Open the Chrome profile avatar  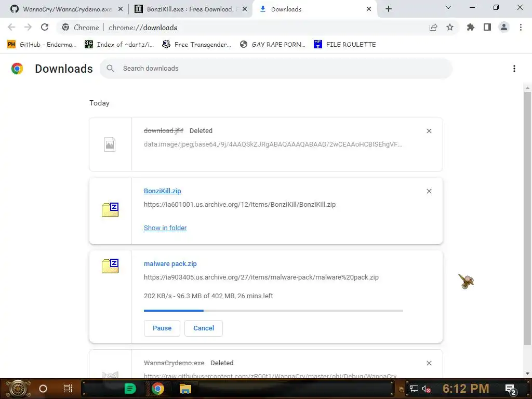tap(504, 28)
